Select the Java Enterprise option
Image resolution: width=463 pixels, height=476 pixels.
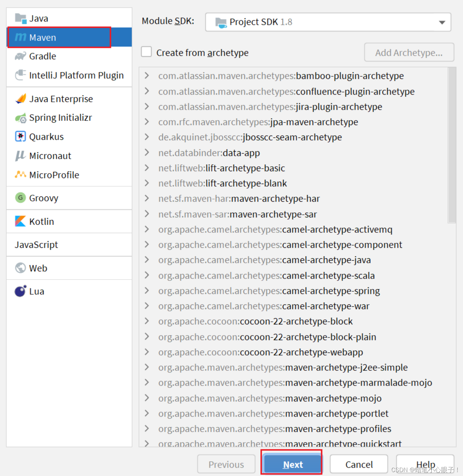click(x=61, y=99)
